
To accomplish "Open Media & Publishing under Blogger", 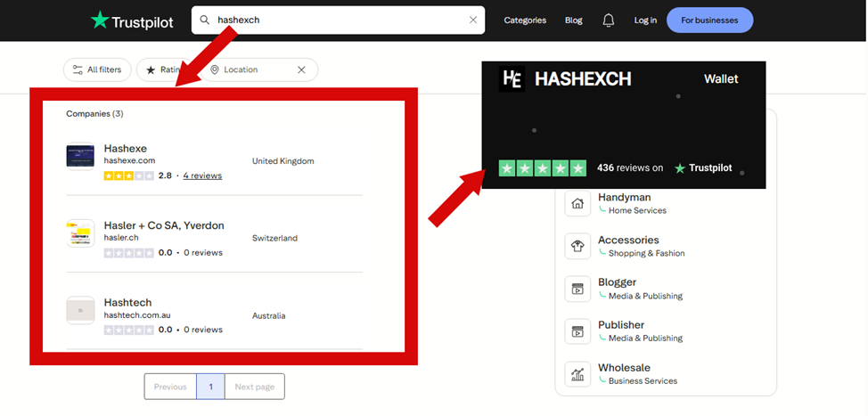I will [x=645, y=296].
